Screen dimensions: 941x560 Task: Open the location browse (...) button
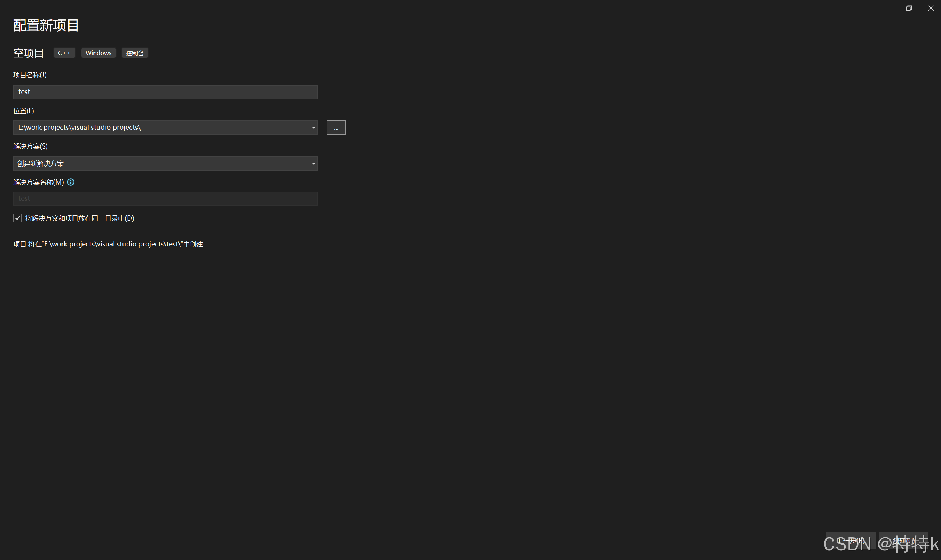coord(336,128)
